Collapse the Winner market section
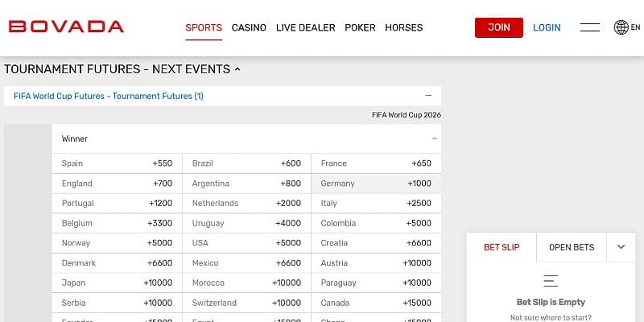Image resolution: width=644 pixels, height=322 pixels. (x=434, y=138)
